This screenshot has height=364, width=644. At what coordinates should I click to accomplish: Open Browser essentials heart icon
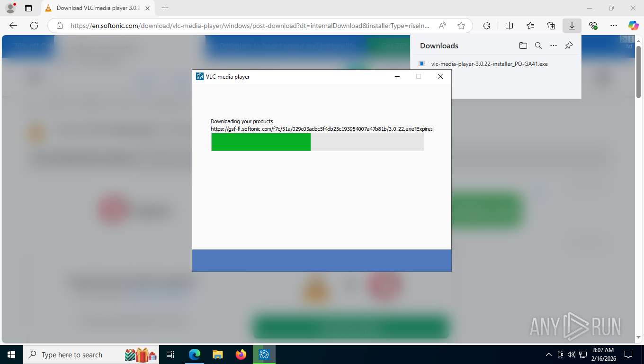(593, 26)
